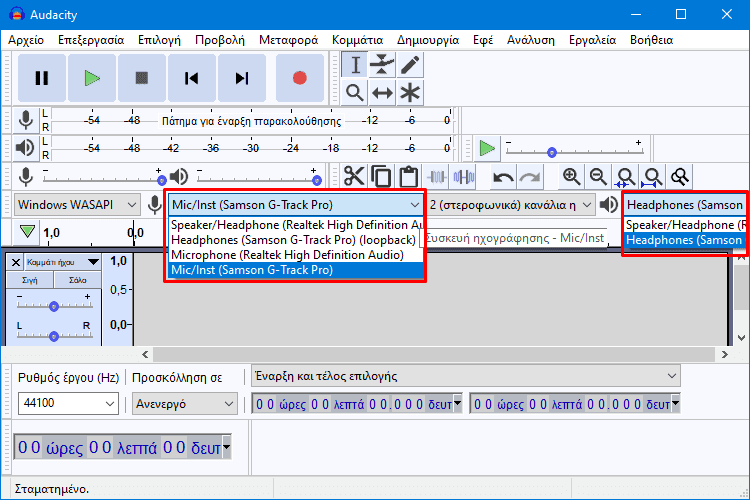Select the Draw pencil tool
This screenshot has height=500, width=750.
410,65
